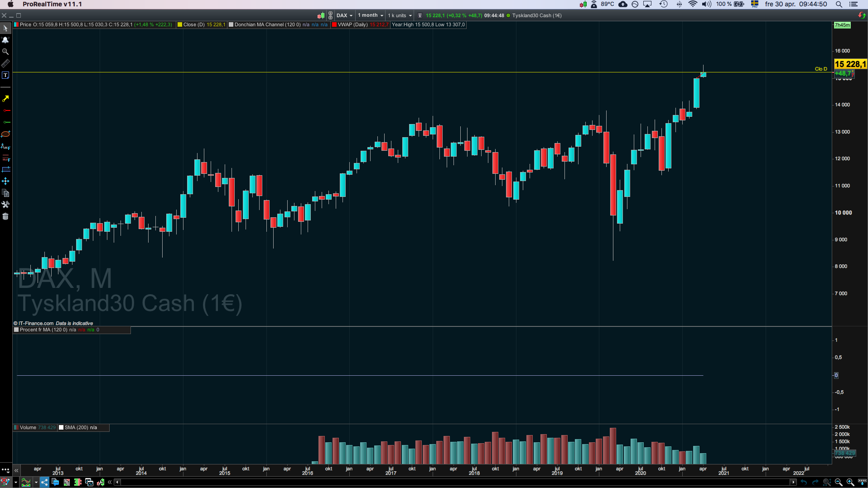Choose the text annotation tool
The width and height of the screenshot is (868, 488).
coord(5,75)
